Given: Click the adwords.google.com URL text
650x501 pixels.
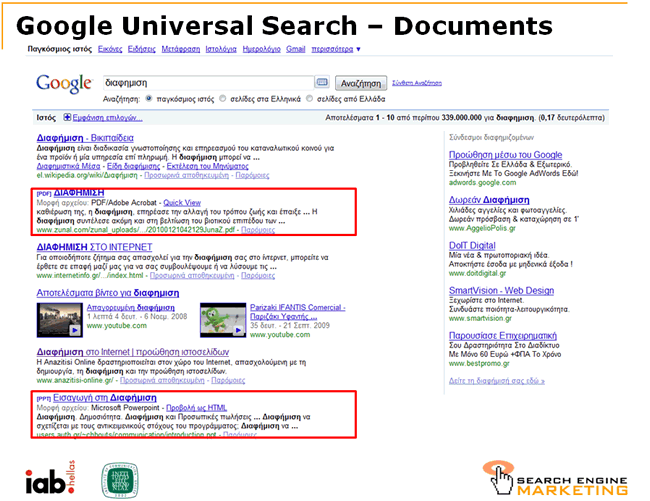Looking at the screenshot, I should click(x=483, y=182).
